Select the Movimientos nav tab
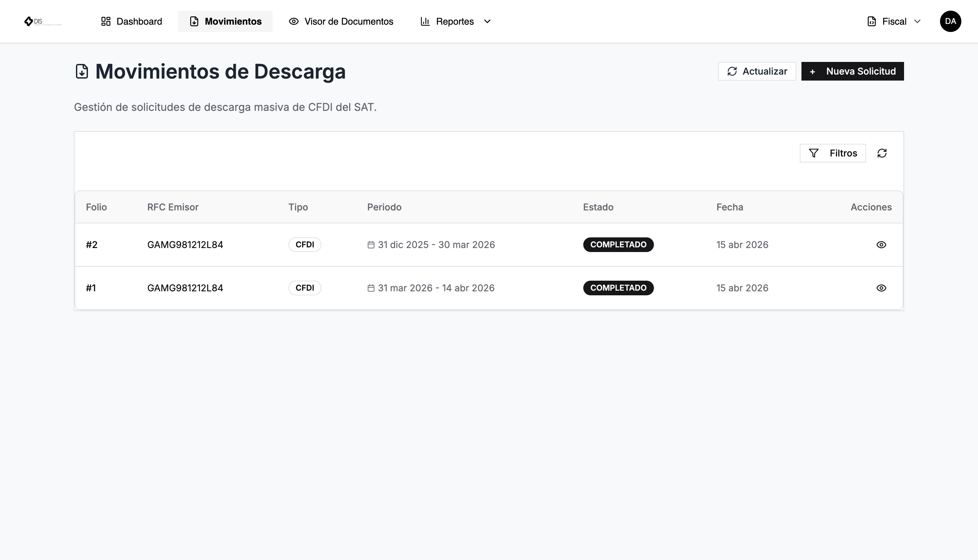 click(x=225, y=21)
